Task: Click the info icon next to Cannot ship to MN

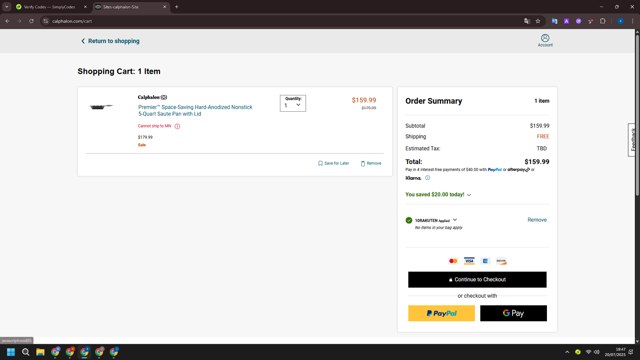Action: click(x=177, y=127)
